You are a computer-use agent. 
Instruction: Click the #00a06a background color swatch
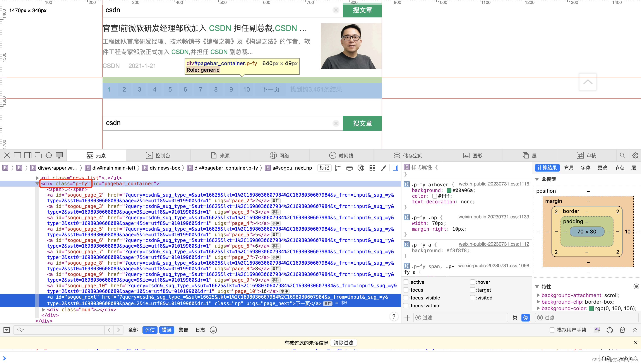point(449,190)
